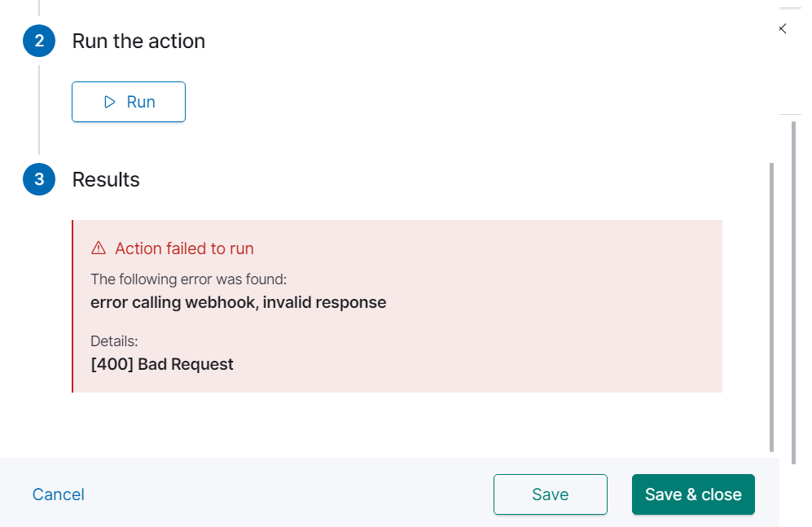
Task: Click the vertical connector line between steps 2 and 3
Action: (x=39, y=110)
